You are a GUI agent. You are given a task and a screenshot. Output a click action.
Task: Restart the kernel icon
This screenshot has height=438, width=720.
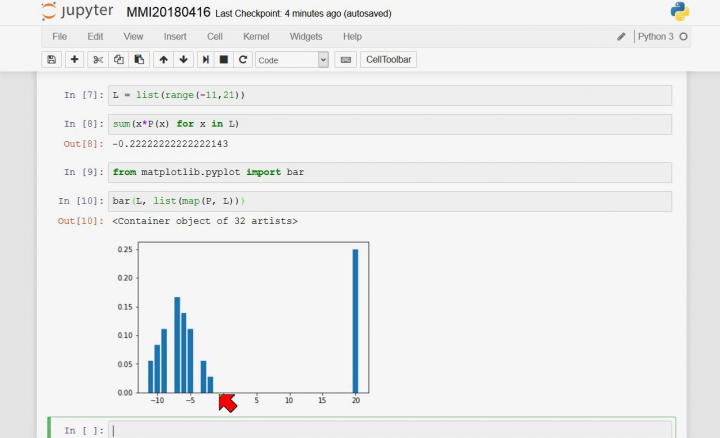click(x=243, y=60)
